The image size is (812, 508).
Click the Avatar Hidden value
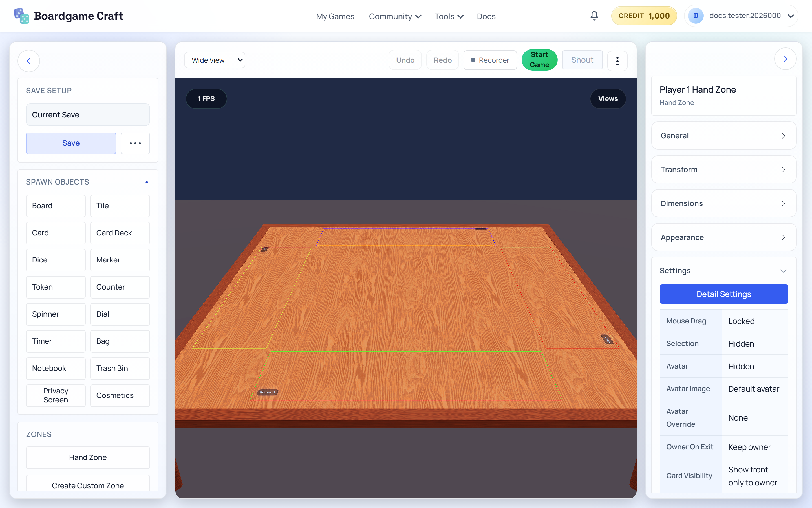[x=754, y=366]
